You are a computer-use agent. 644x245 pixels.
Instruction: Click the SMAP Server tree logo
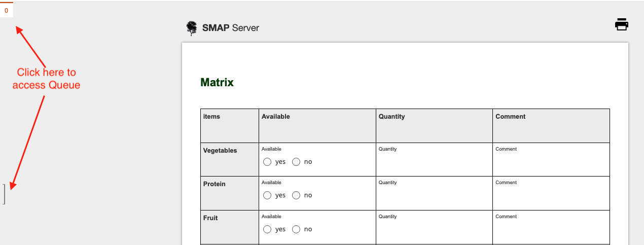(x=191, y=28)
